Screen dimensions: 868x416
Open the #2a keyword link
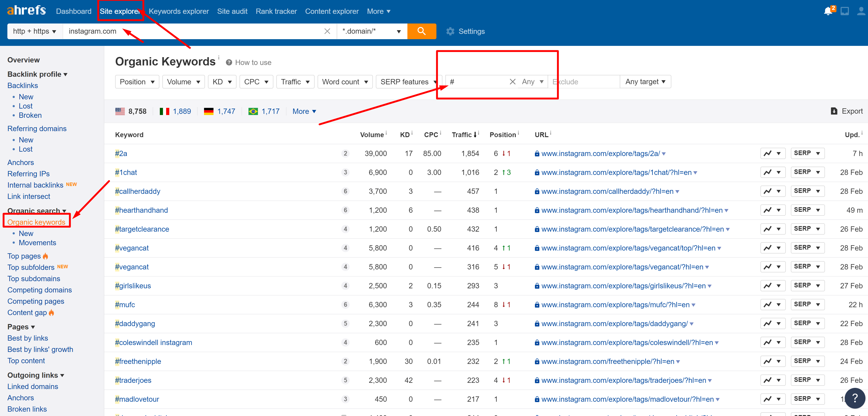(x=121, y=153)
